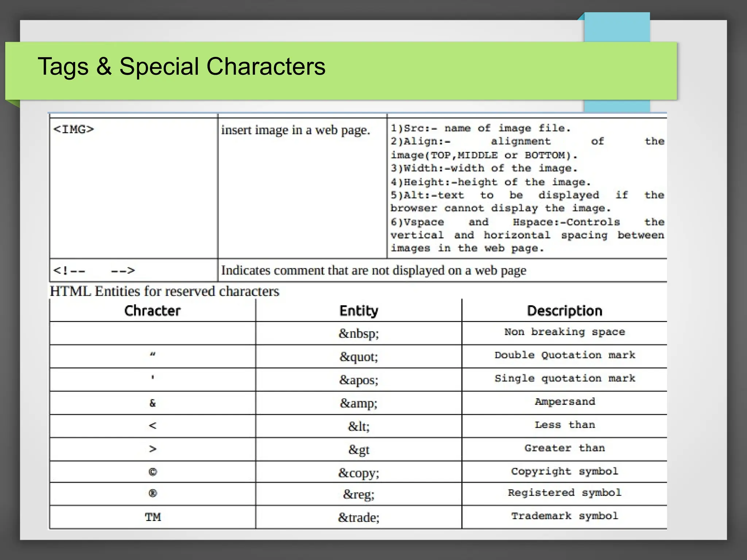Select the '&lt;' entity cell
This screenshot has height=560, width=747.
359,426
